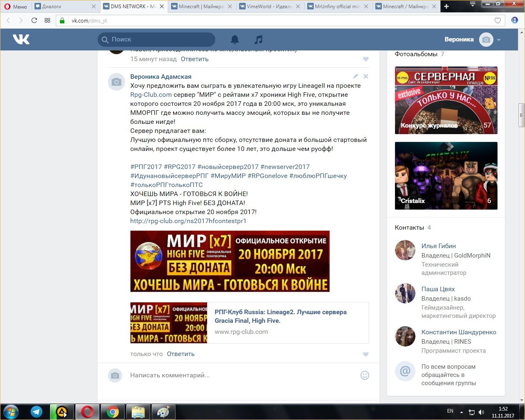The height and width of the screenshot is (420, 525).
Task: Focus the Поиск search field
Action: [157, 39]
